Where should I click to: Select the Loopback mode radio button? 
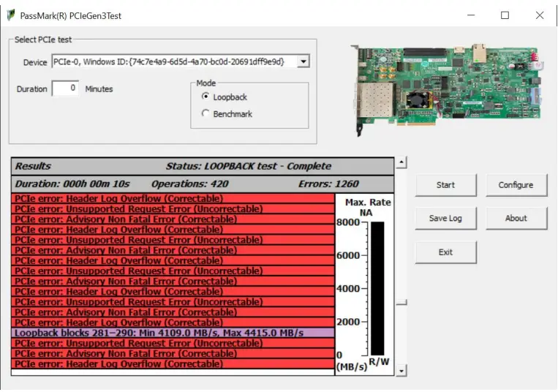tap(206, 97)
